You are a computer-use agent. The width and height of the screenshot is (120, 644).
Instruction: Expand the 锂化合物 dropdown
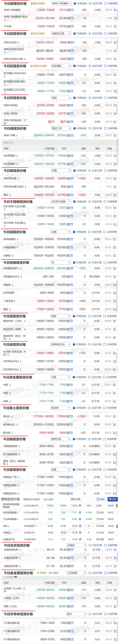point(81,499)
